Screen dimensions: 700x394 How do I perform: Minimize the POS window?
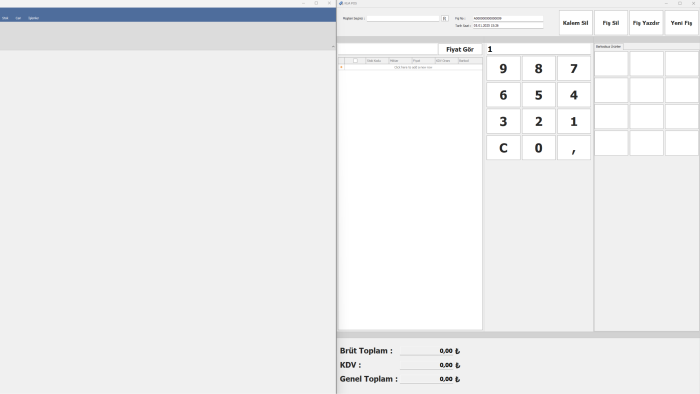pyautogui.click(x=666, y=3)
